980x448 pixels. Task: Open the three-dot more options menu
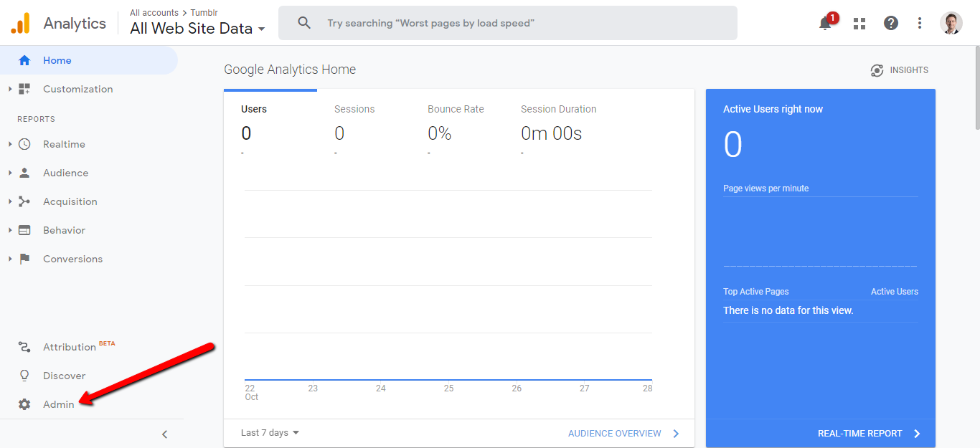pyautogui.click(x=920, y=23)
